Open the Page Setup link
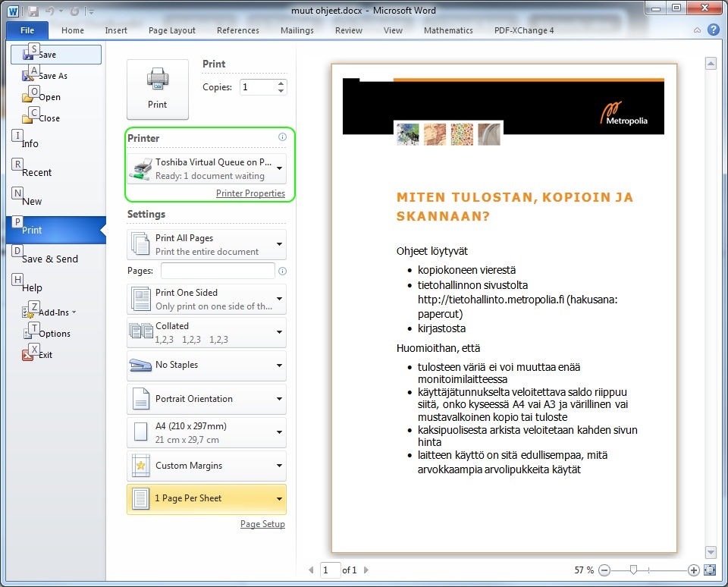 (x=262, y=524)
